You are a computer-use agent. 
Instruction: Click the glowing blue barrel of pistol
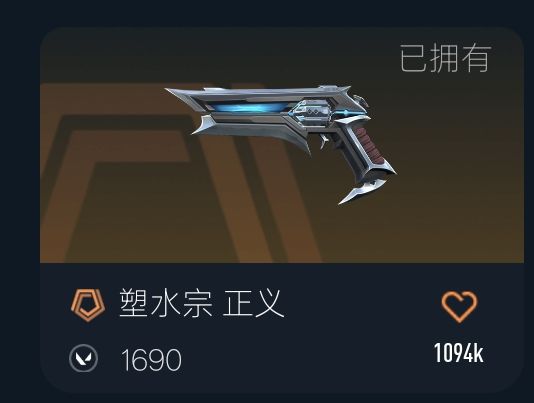click(247, 109)
